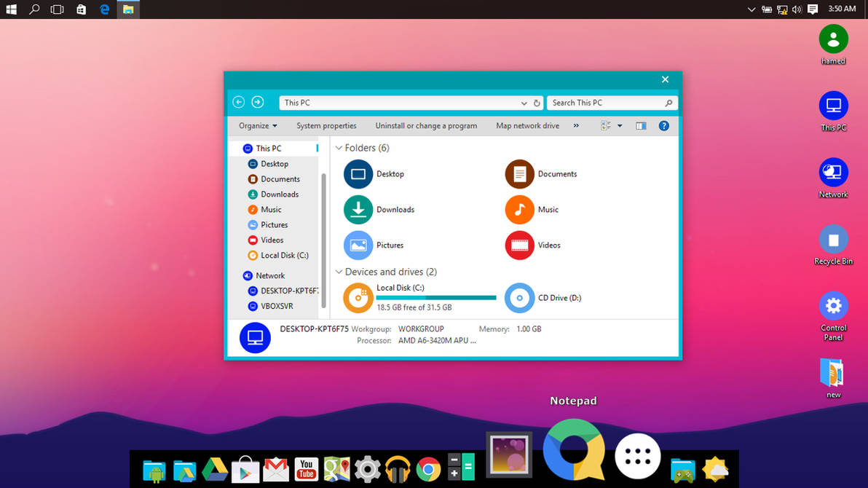Image resolution: width=868 pixels, height=488 pixels.
Task: Expand the Devices and drives section
Action: [338, 272]
